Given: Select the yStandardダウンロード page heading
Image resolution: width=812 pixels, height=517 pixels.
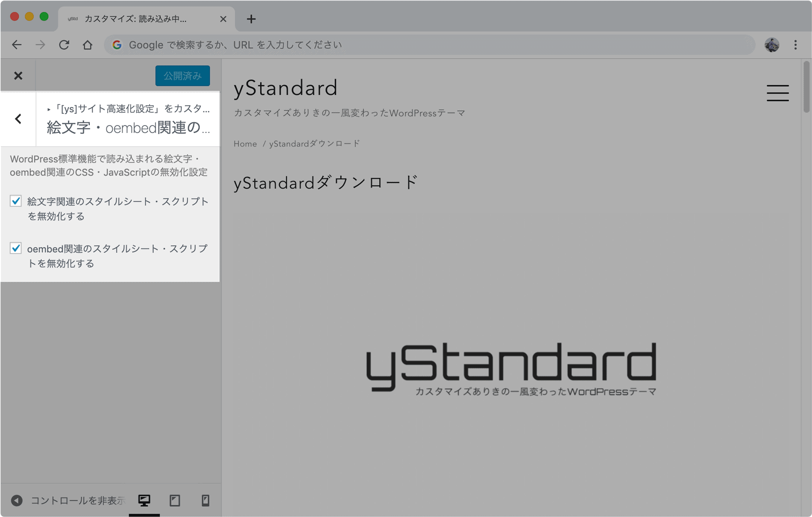Looking at the screenshot, I should coord(326,183).
